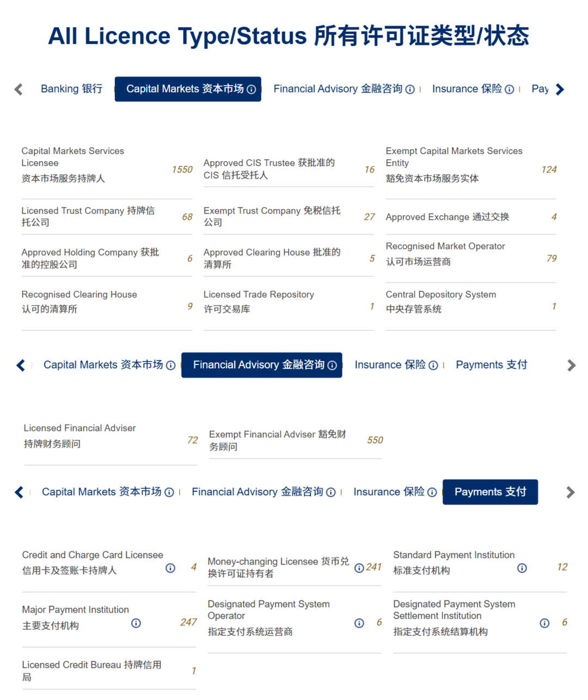
Task: Click right arrow next to highlighted Payments tab
Action: coord(570,492)
